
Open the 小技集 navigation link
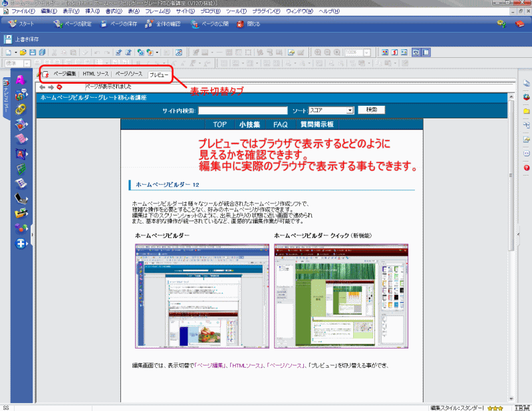[249, 124]
